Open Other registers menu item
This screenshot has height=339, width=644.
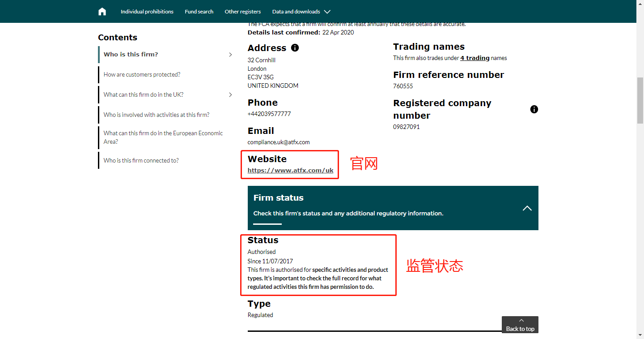point(243,12)
